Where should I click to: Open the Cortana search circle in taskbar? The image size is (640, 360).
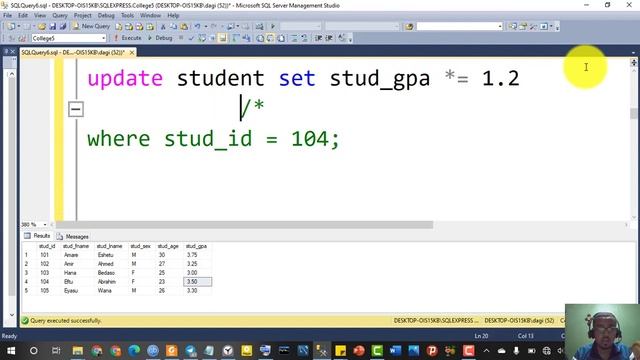pyautogui.click(x=33, y=351)
